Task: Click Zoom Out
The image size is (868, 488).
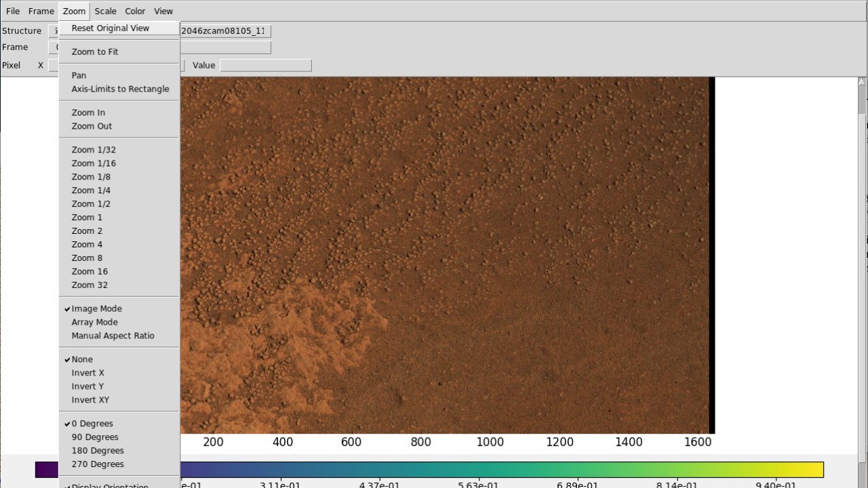Action: [x=92, y=126]
